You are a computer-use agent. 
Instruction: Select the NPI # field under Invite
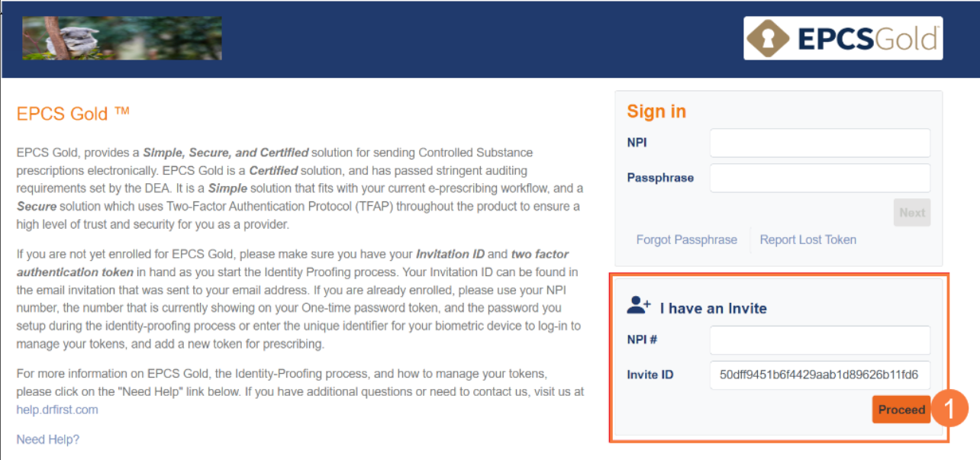(x=820, y=340)
